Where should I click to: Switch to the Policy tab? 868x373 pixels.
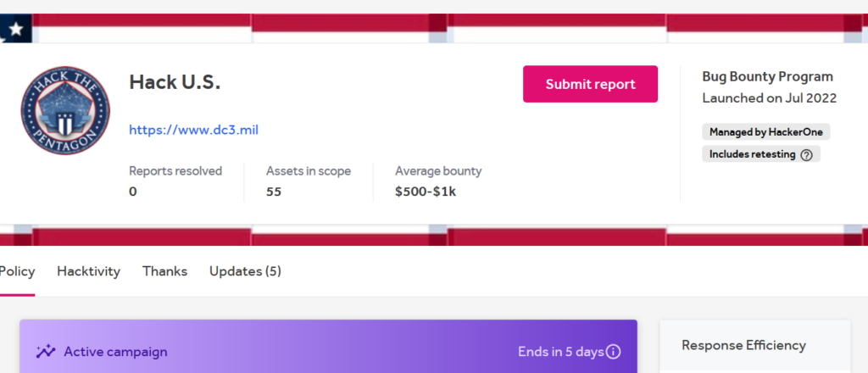(17, 271)
